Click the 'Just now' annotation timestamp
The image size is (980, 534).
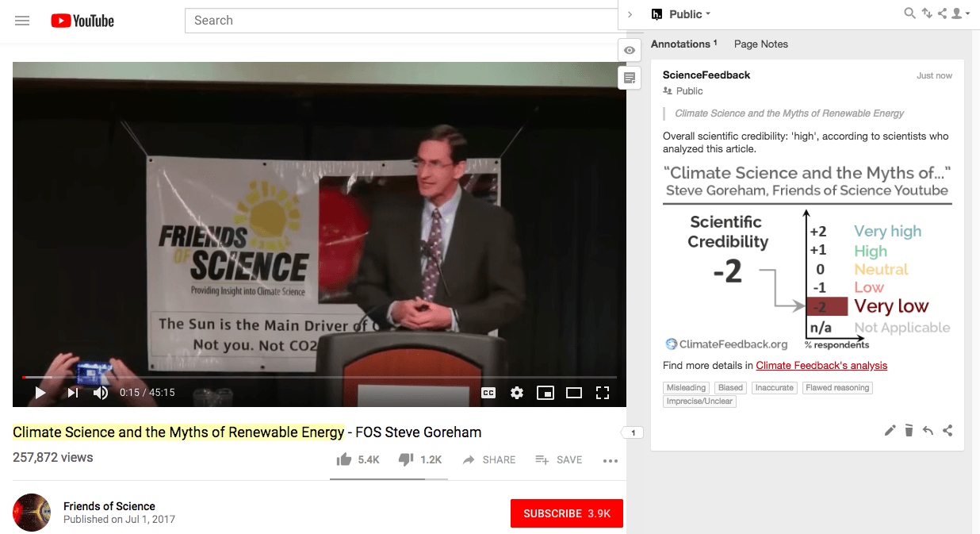[935, 75]
